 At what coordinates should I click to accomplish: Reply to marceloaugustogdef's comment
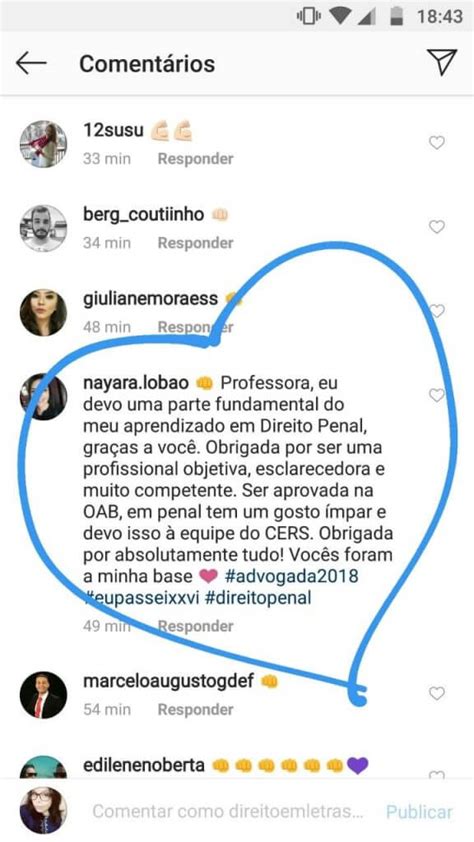point(195,710)
